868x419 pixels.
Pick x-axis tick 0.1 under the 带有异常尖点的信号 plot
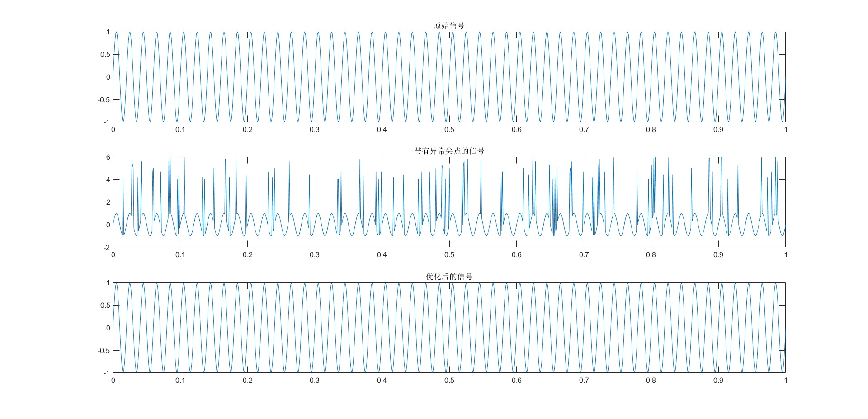pos(180,255)
